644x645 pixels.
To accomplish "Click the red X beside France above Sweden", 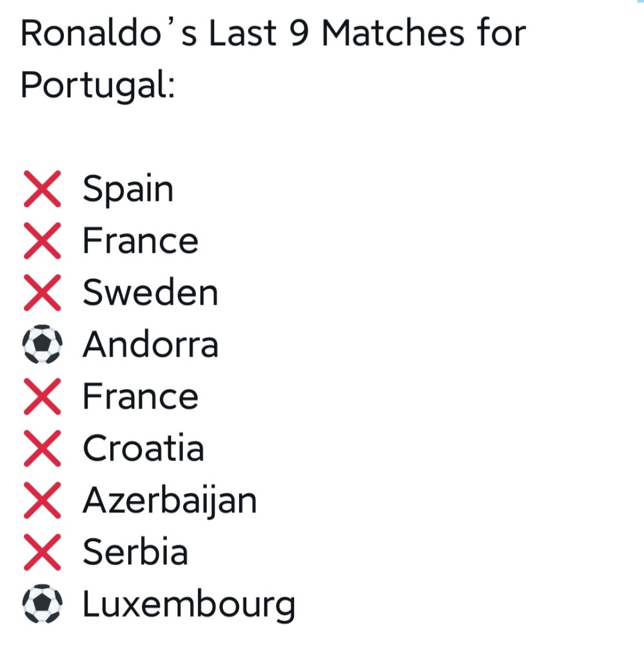I will [x=42, y=241].
